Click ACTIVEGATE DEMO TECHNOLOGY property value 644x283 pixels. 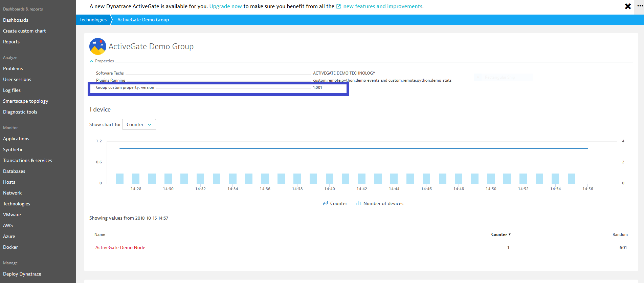[x=344, y=73]
